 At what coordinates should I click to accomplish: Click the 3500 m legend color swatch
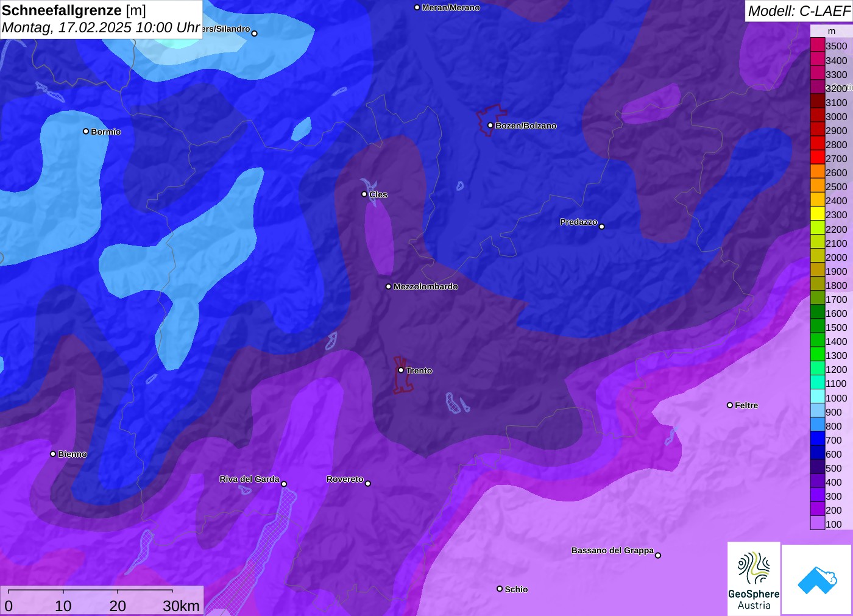(x=818, y=45)
